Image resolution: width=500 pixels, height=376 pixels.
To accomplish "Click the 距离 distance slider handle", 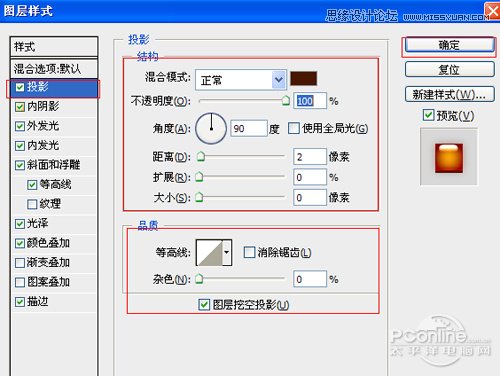I will tap(201, 156).
